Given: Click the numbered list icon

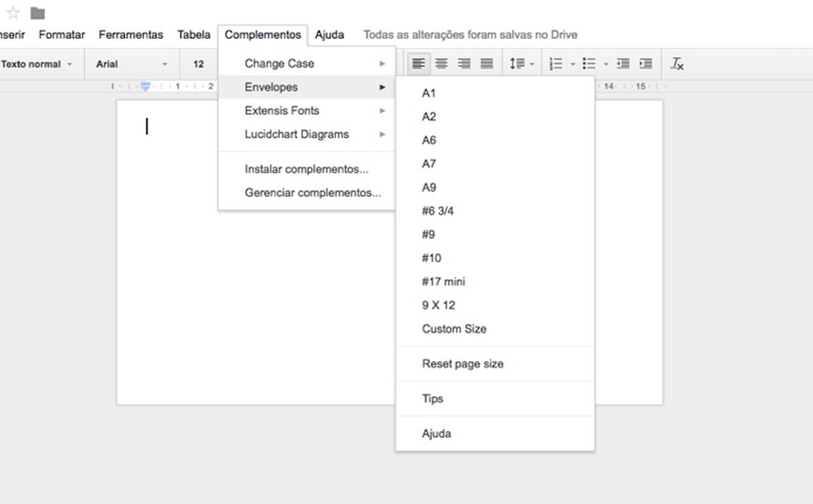Looking at the screenshot, I should pos(556,64).
